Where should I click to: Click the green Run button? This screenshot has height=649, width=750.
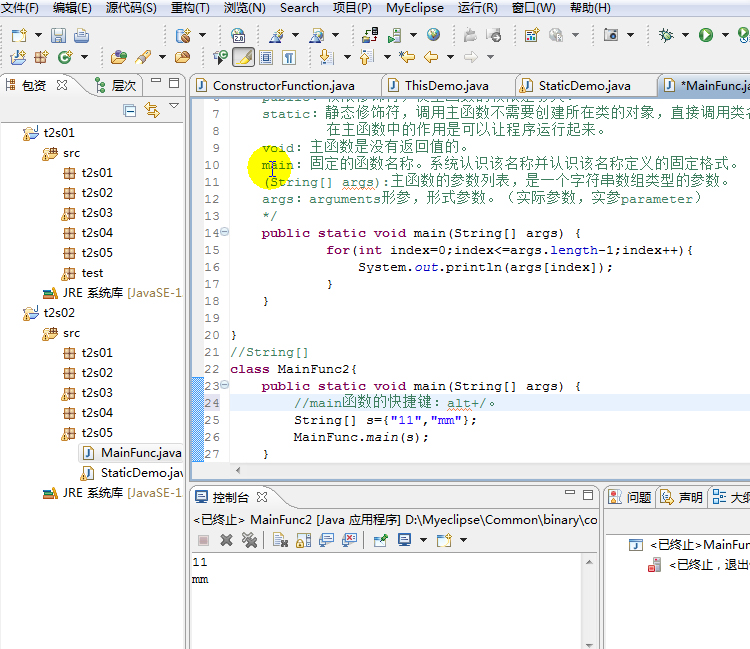706,35
